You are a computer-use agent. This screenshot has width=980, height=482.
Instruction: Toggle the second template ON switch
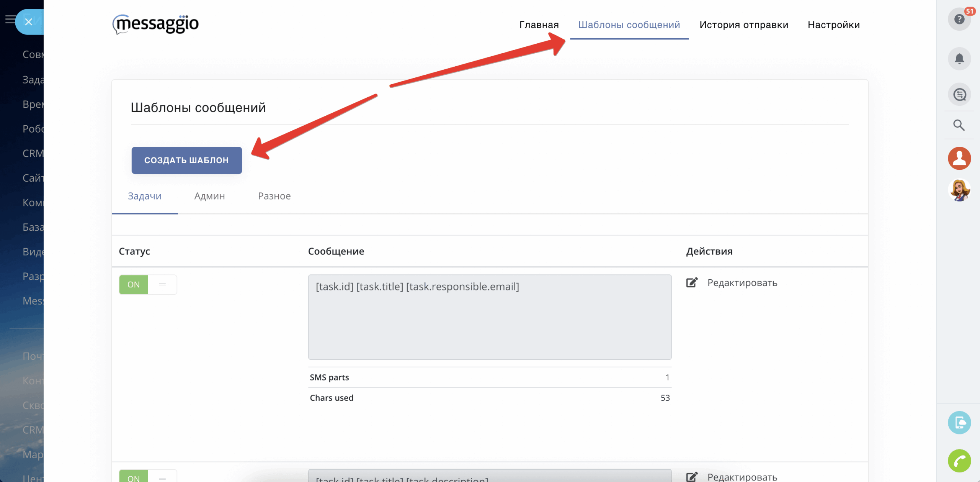pos(148,477)
